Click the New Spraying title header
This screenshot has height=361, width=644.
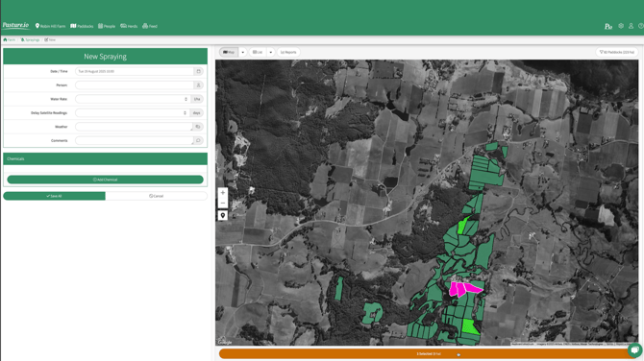click(x=105, y=57)
